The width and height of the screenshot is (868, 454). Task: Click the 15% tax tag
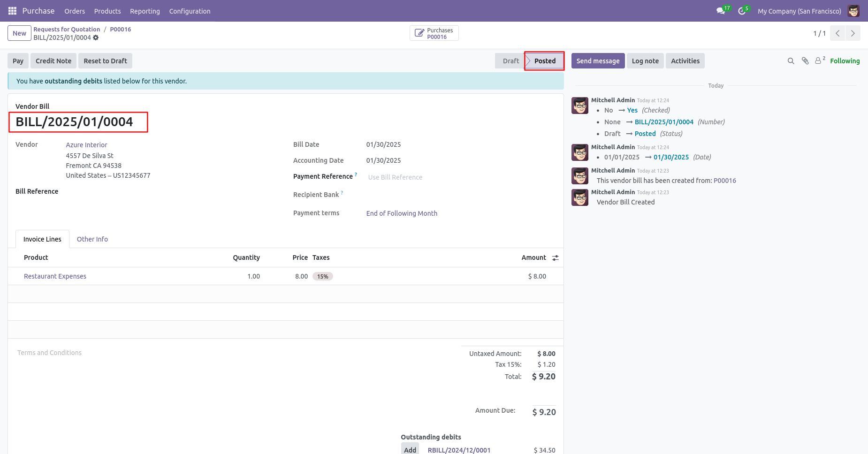pos(323,276)
